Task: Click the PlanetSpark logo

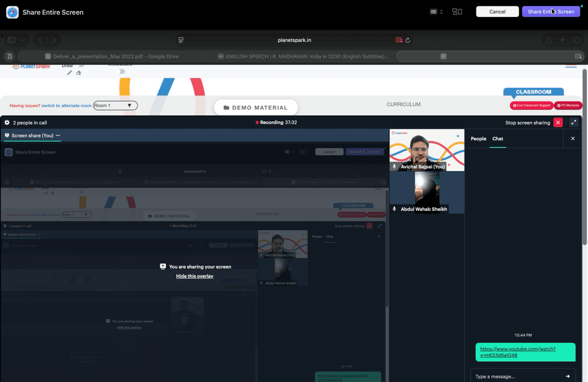Action: (x=31, y=67)
